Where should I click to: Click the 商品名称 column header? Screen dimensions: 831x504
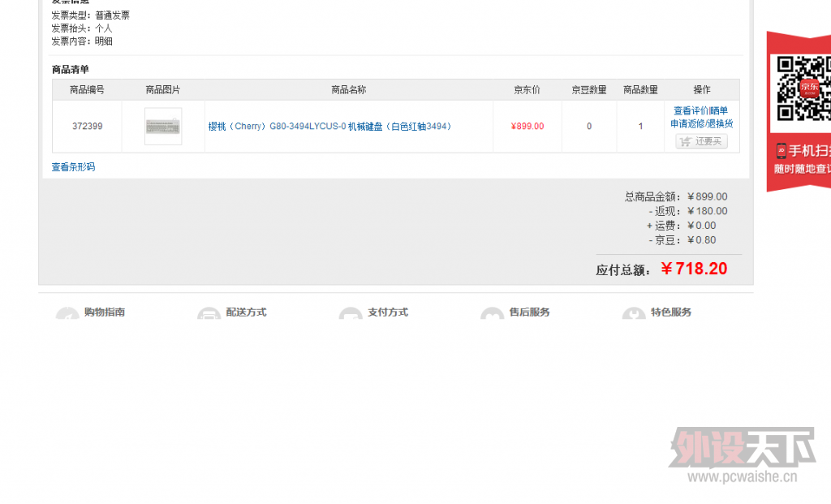(349, 89)
